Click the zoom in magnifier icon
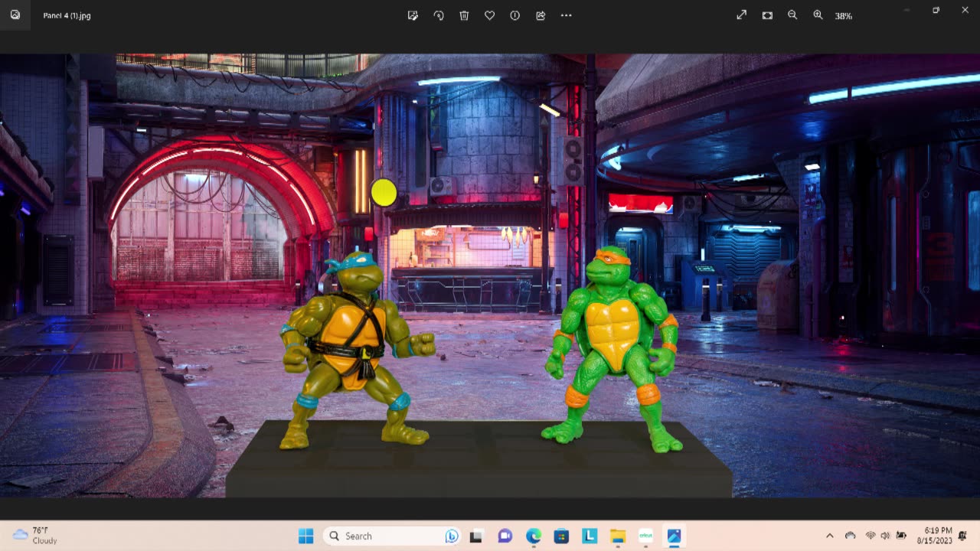The width and height of the screenshot is (980, 551). pyautogui.click(x=818, y=15)
